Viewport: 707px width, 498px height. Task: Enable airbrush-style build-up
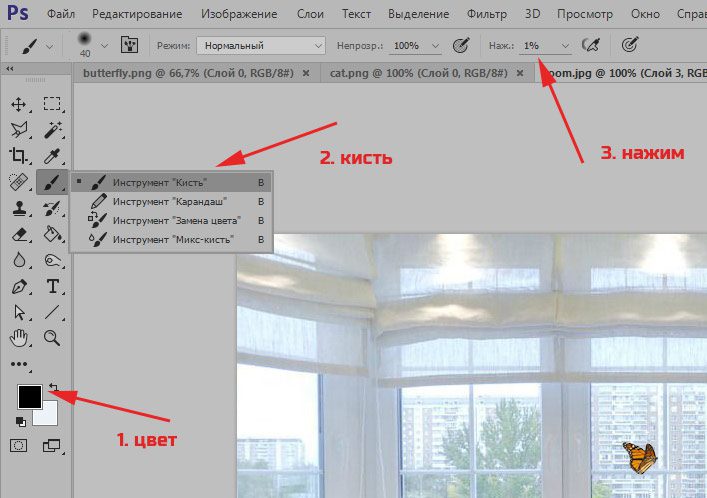coord(591,45)
